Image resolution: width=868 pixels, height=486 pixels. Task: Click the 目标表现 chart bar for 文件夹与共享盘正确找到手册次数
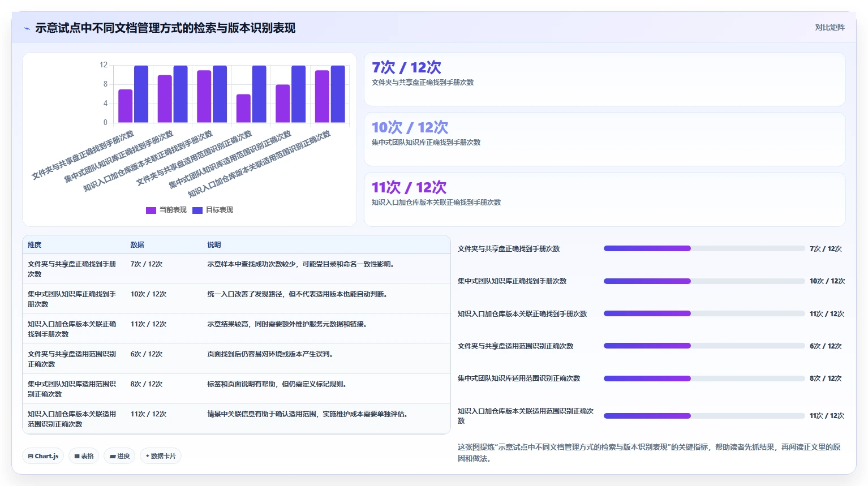(x=141, y=94)
